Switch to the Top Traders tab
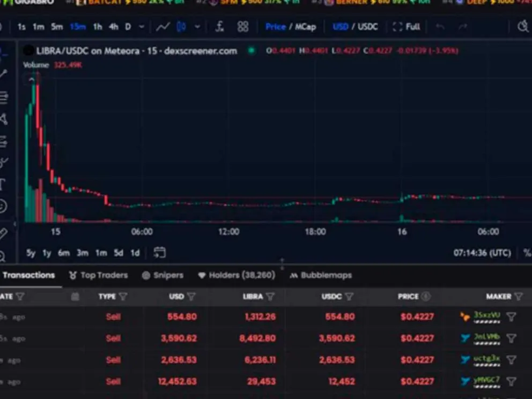This screenshot has height=399, width=532. [x=98, y=275]
